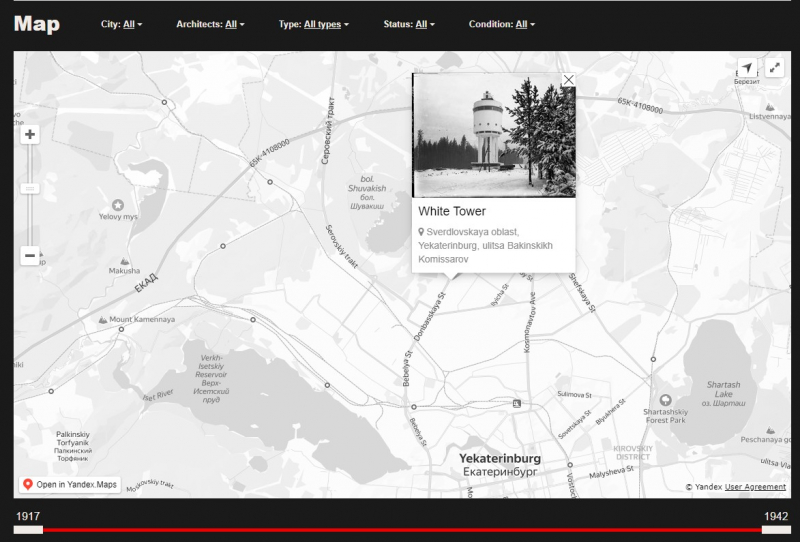Click the 1942 timeline end handle
Viewport: 800px width, 542px height.
(775, 529)
